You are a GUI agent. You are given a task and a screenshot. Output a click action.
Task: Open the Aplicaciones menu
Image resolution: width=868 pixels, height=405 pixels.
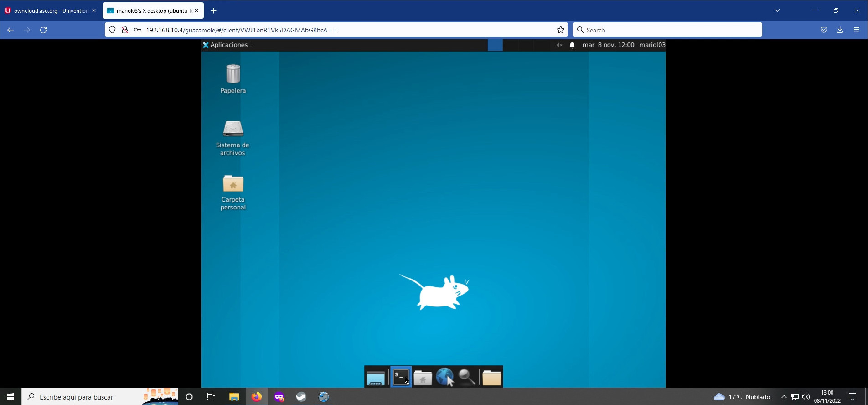pyautogui.click(x=228, y=45)
